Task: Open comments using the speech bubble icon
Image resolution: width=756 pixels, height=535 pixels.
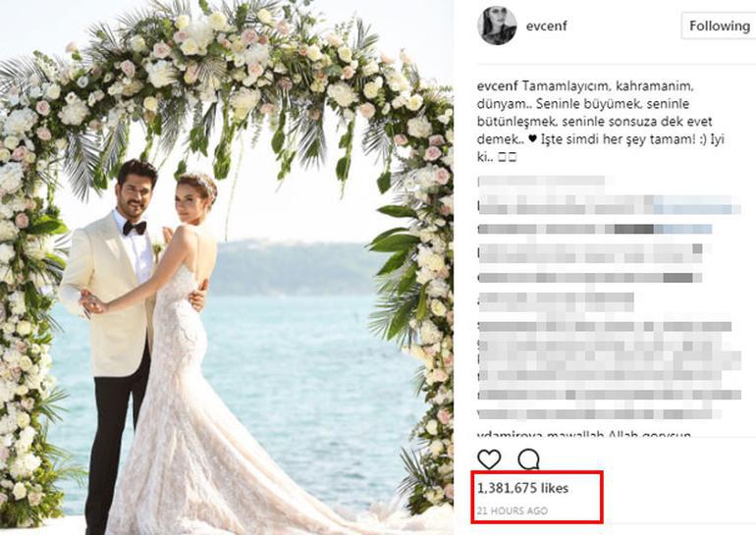Action: pos(528,459)
